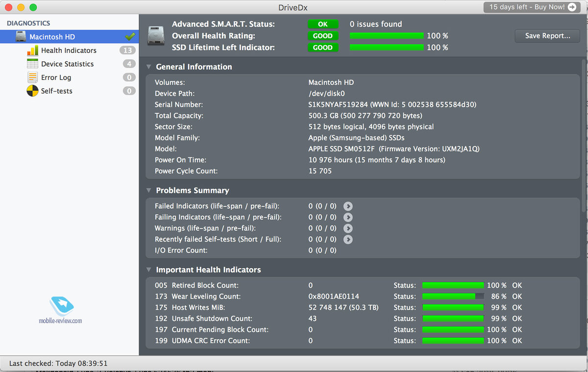The width and height of the screenshot is (588, 372).
Task: Click Last checked Today 08:39:51 status text
Action: click(58, 364)
